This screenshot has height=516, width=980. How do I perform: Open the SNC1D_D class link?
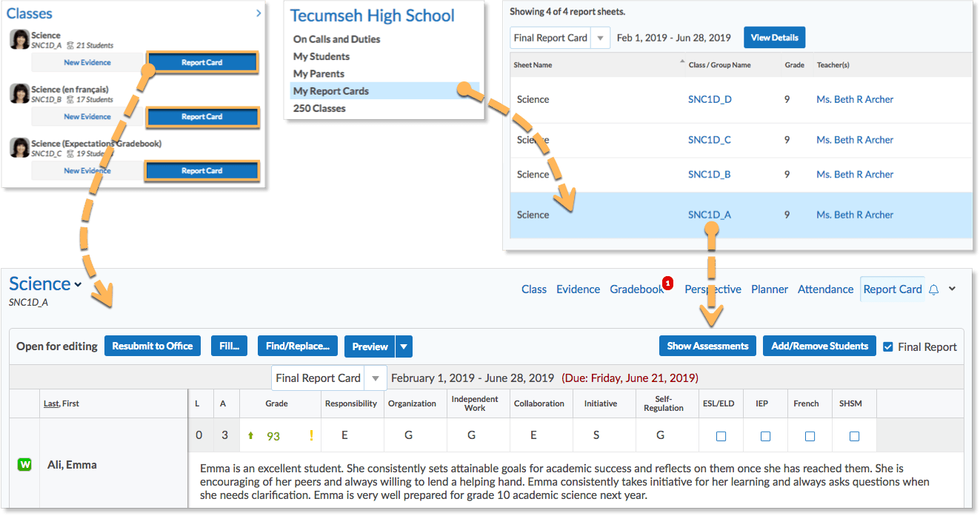709,99
